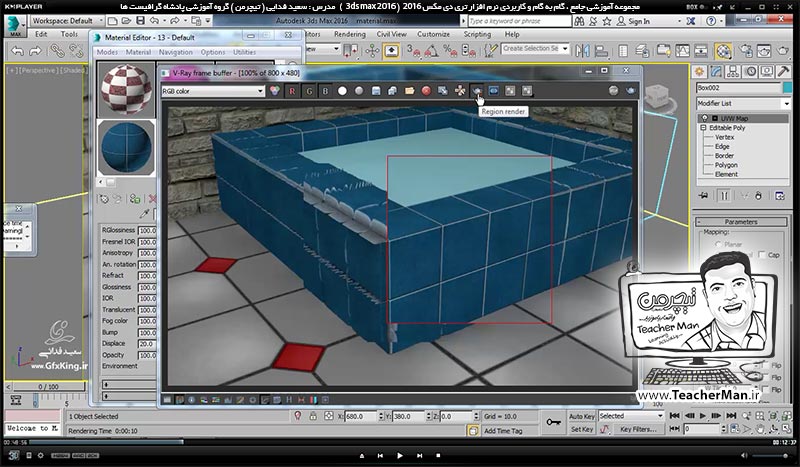Click Add Time Tag
800x467 pixels.
pos(503,431)
